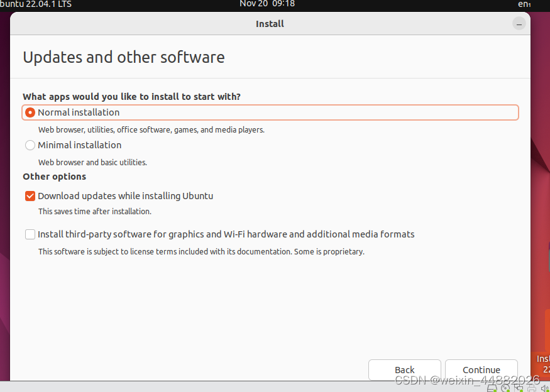Click the VM printer status icon
The width and height of the screenshot is (550, 392).
pyautogui.click(x=532, y=388)
